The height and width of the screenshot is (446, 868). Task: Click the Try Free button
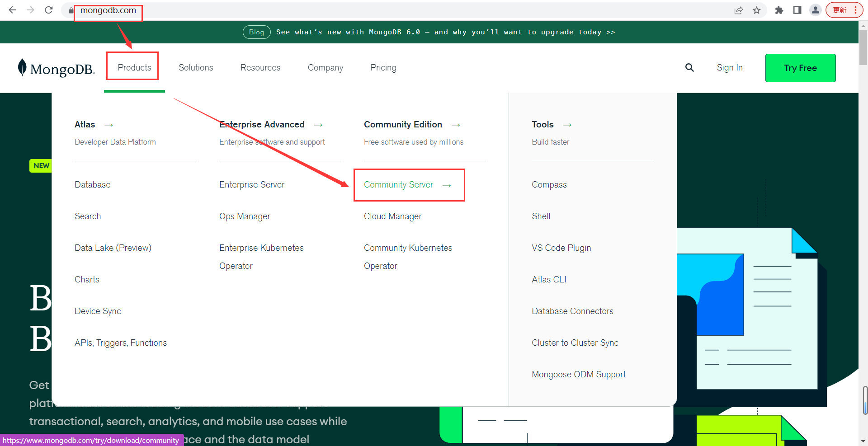coord(800,68)
